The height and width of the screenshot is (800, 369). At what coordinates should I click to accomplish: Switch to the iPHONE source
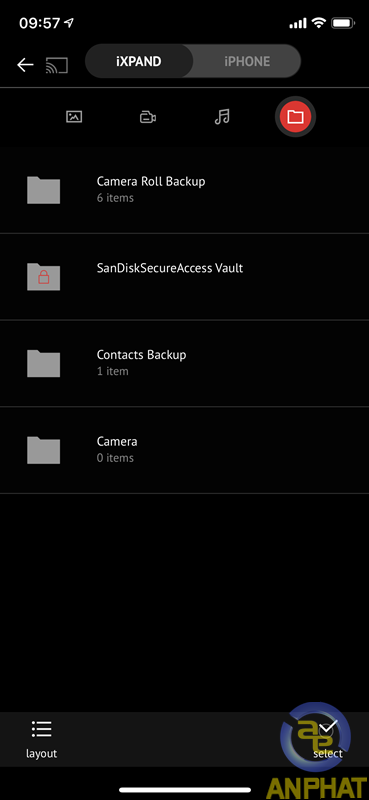click(x=247, y=62)
